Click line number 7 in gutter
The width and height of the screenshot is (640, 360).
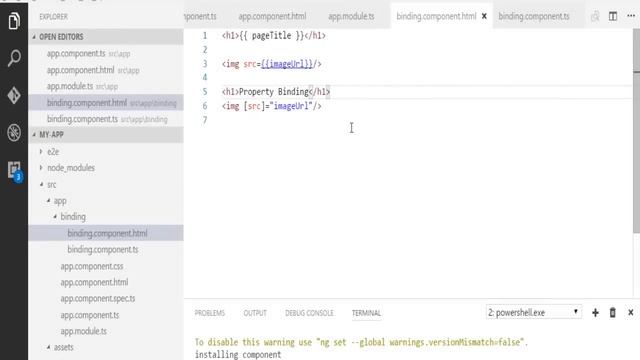tap(205, 120)
